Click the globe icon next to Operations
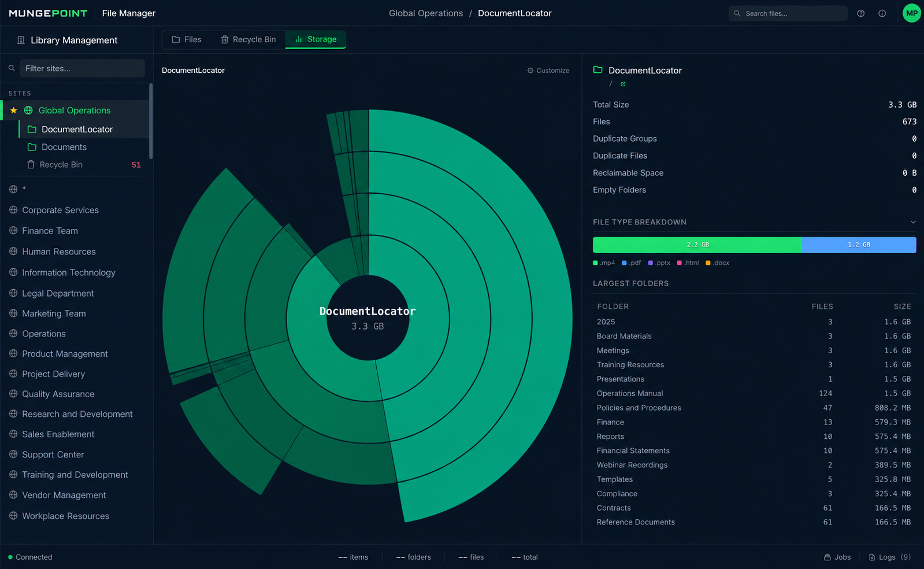924x569 pixels. pyautogui.click(x=13, y=334)
